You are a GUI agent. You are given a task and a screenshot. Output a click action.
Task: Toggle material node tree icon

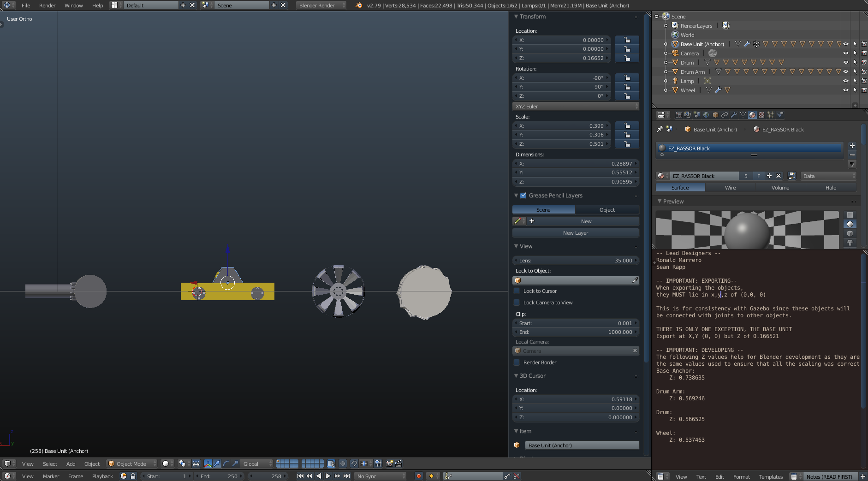click(x=792, y=176)
